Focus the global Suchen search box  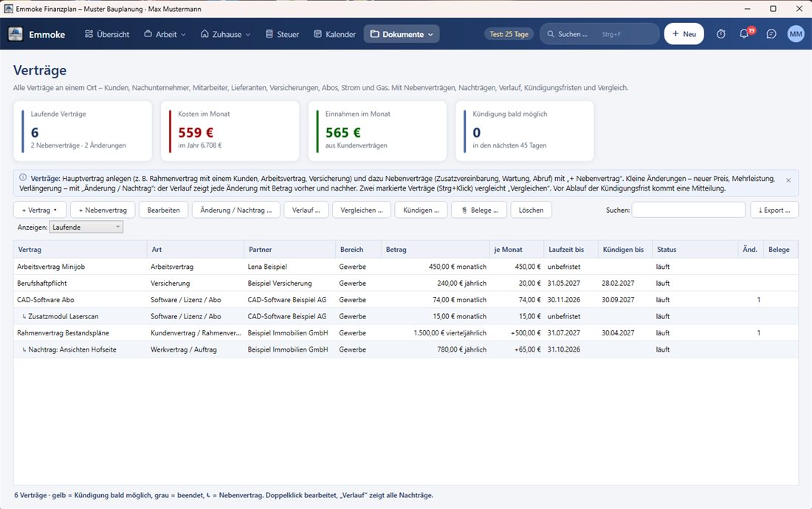pos(599,34)
